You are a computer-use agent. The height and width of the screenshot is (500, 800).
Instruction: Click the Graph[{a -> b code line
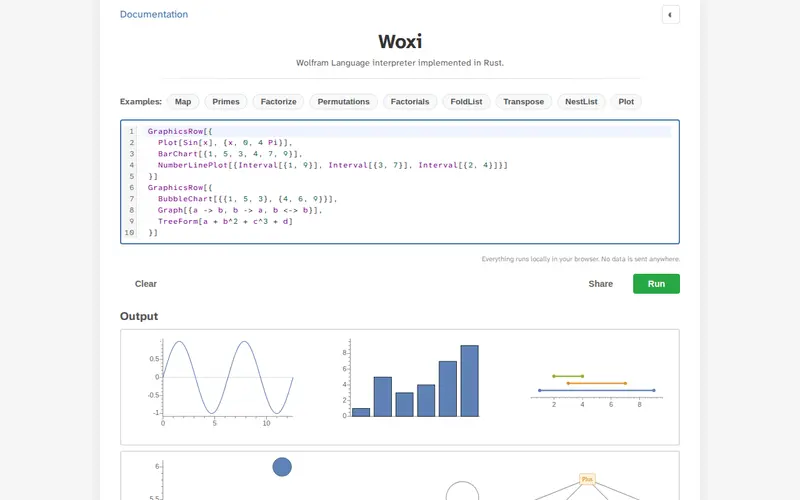pos(240,210)
